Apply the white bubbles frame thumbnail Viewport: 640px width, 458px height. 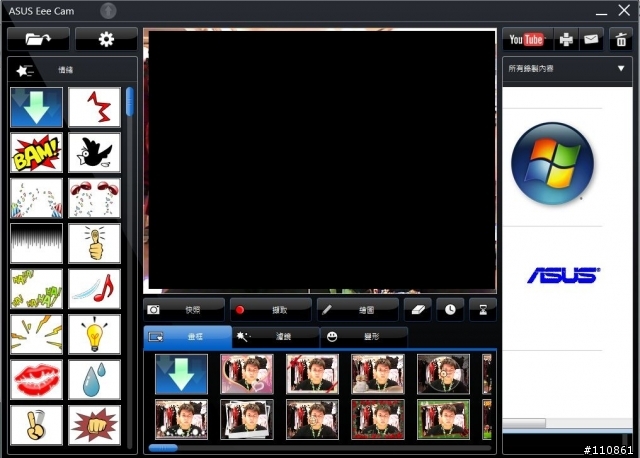click(x=181, y=420)
